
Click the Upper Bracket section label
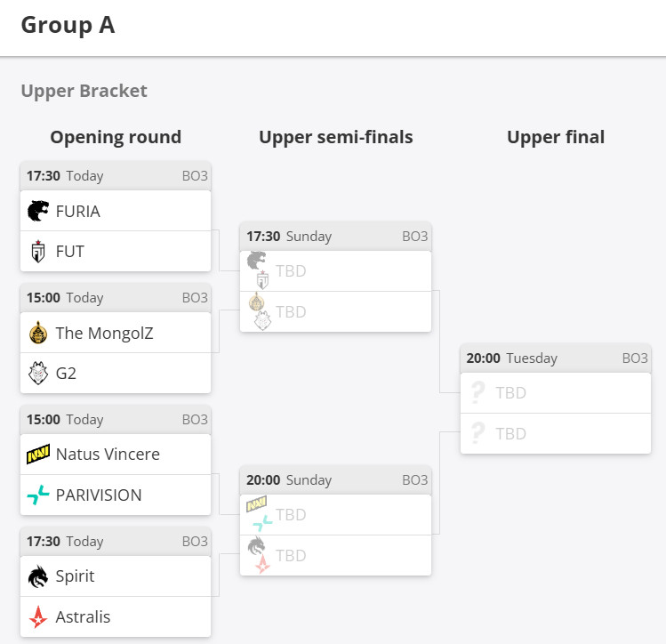(x=84, y=91)
